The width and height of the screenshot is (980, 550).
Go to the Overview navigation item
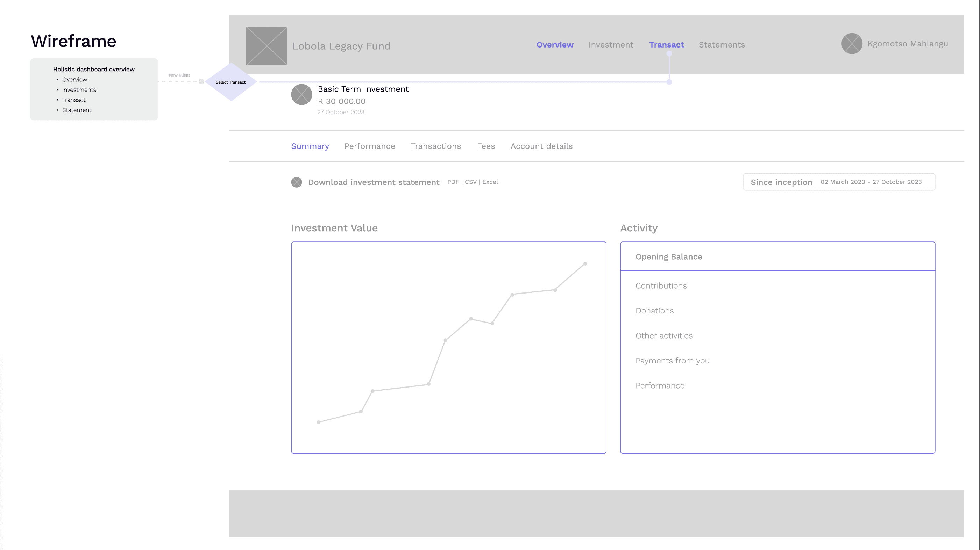555,45
